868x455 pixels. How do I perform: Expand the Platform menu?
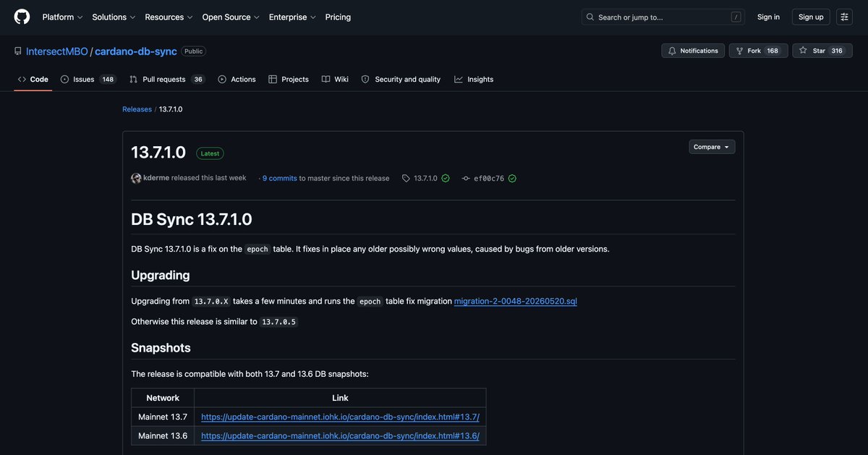click(63, 17)
